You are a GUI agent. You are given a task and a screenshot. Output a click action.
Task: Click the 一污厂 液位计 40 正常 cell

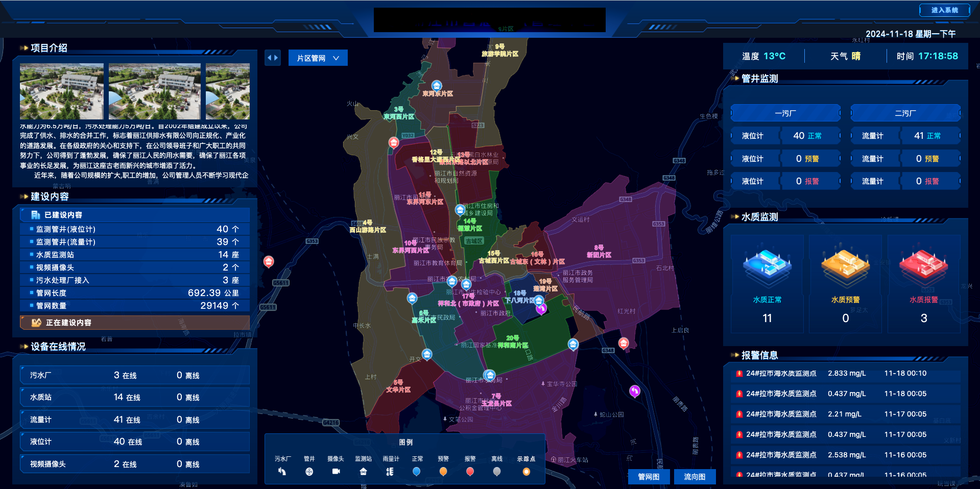(785, 136)
